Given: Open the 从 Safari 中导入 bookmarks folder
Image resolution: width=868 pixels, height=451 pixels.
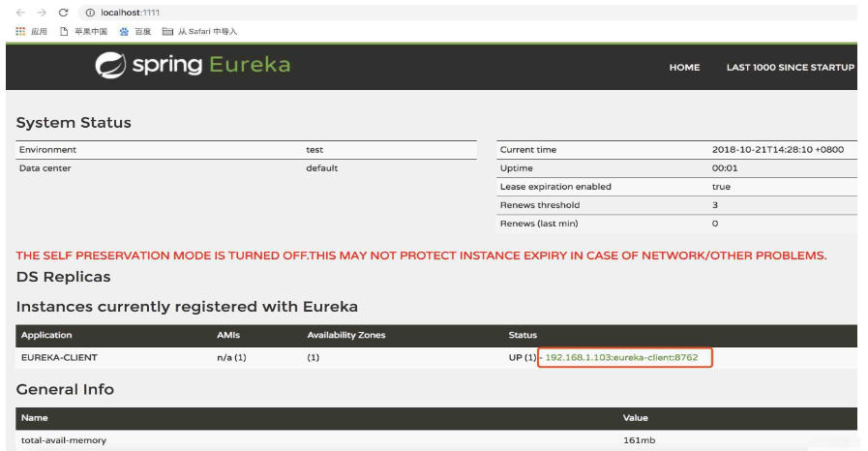Looking at the screenshot, I should click(200, 32).
